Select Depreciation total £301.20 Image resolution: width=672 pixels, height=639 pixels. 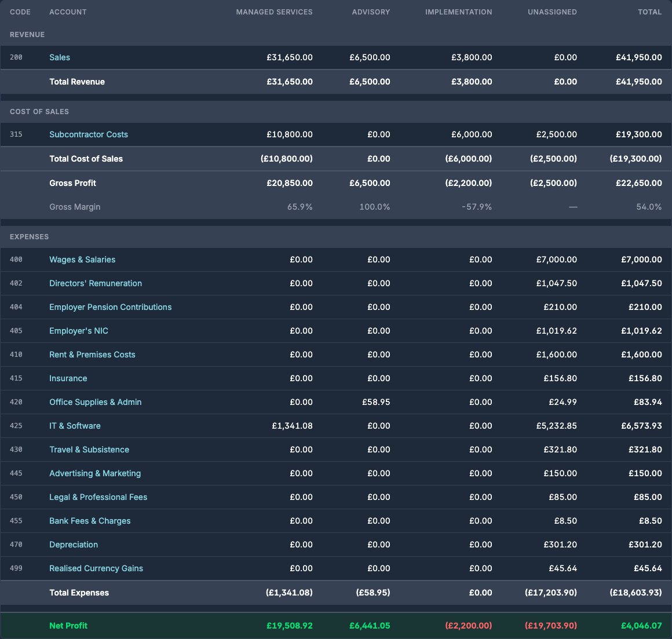645,545
